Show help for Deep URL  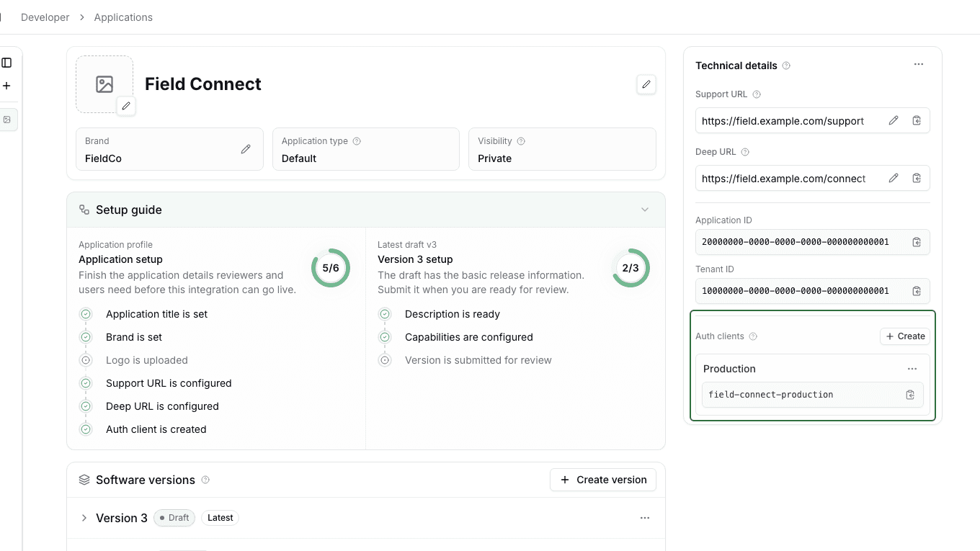tap(745, 152)
